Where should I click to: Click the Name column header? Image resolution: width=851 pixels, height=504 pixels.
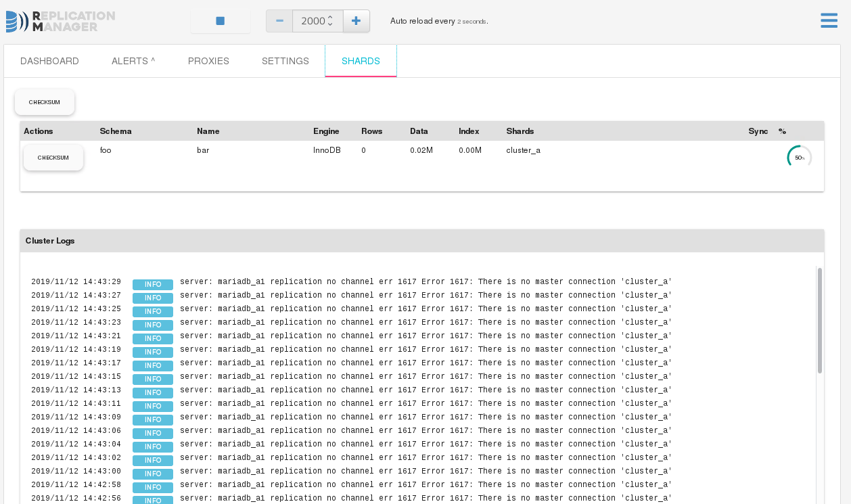coord(208,131)
